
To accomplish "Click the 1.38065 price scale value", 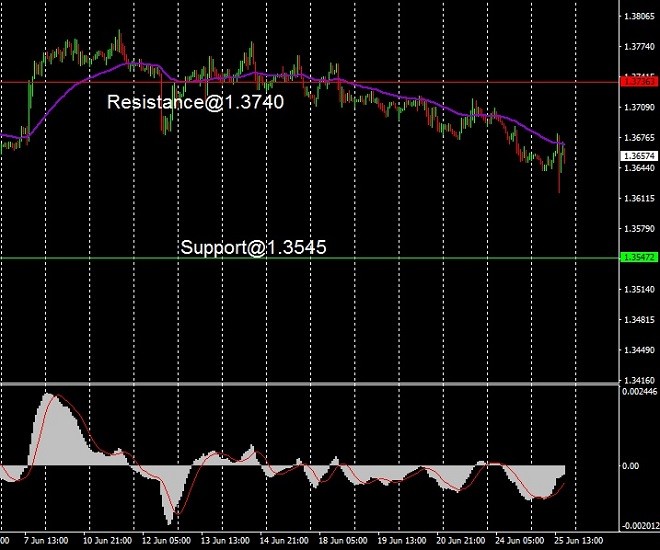I will coord(639,16).
